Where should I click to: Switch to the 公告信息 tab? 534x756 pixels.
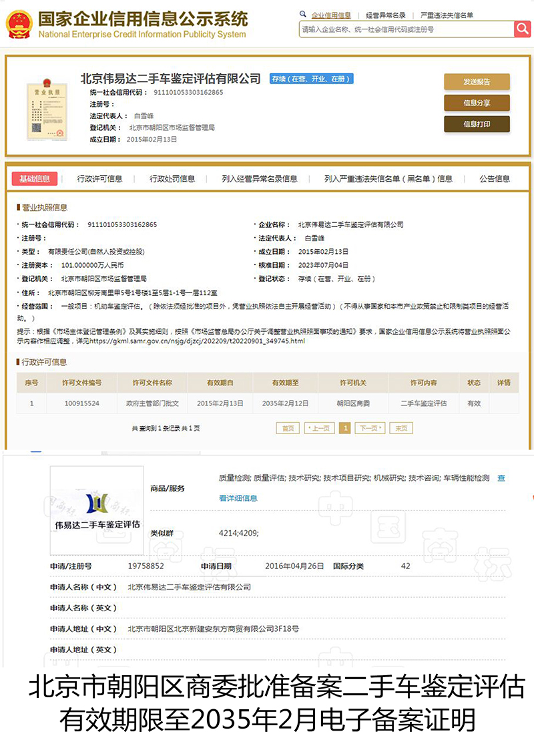[495, 179]
